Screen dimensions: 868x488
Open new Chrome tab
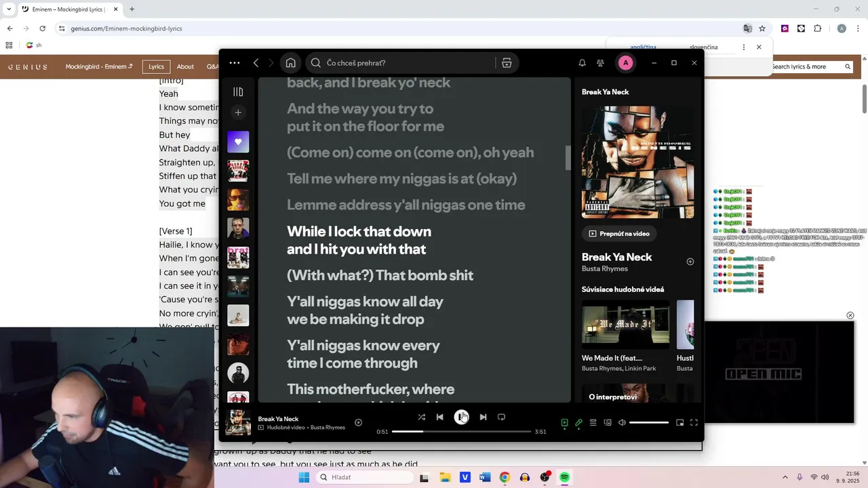pyautogui.click(x=132, y=9)
